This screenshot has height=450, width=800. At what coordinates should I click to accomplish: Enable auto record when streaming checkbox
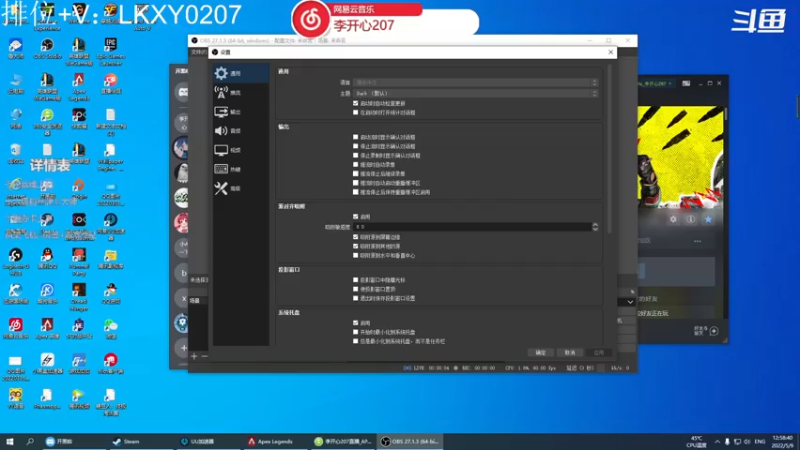click(356, 164)
